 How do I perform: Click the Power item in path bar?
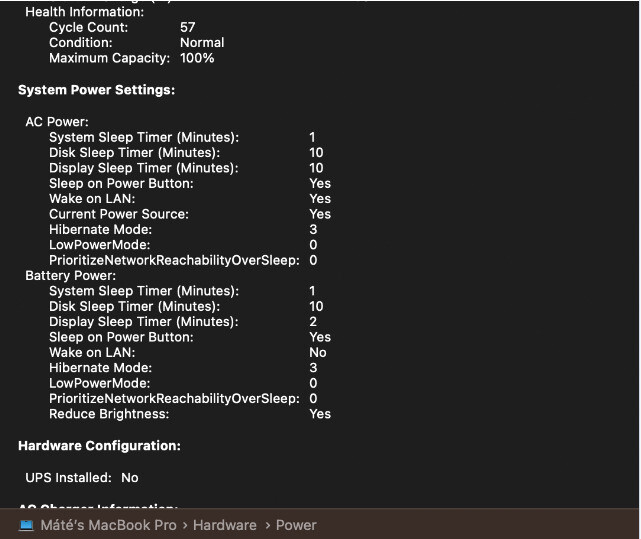(296, 525)
